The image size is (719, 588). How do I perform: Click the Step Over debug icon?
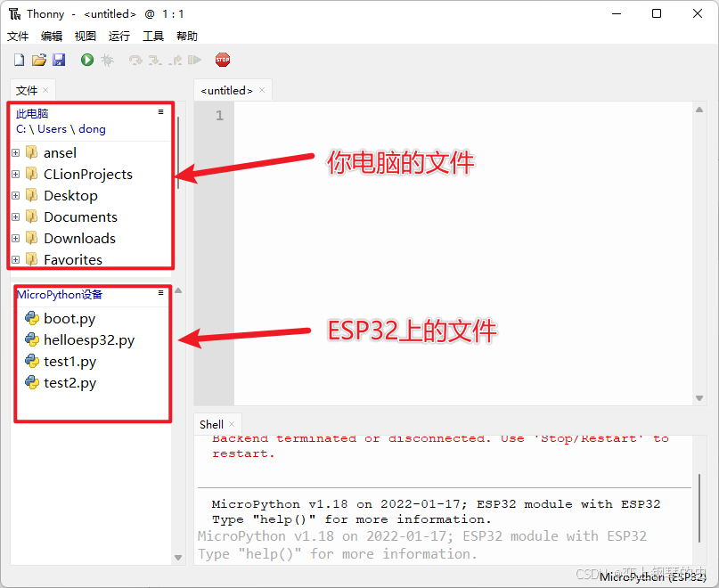pyautogui.click(x=135, y=60)
